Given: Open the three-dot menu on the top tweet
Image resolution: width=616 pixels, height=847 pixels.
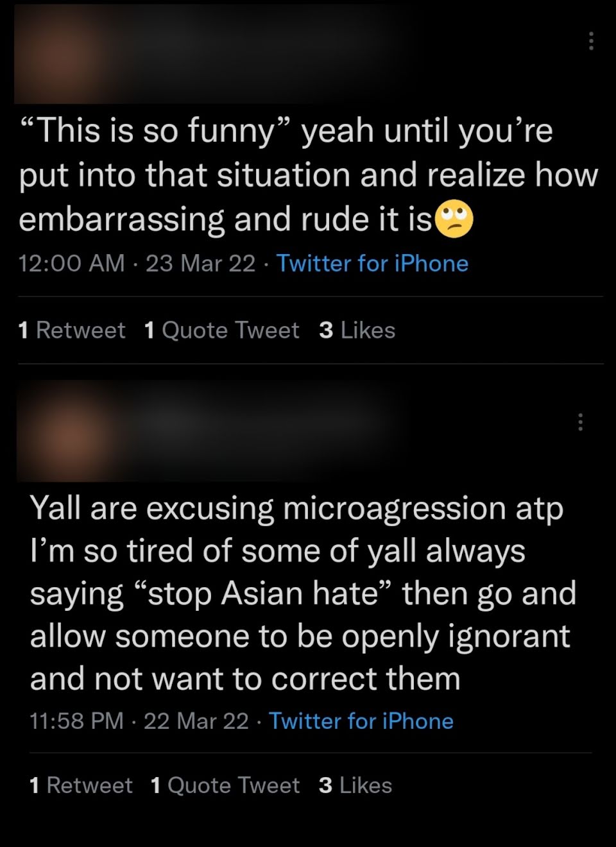Looking at the screenshot, I should 590,40.
